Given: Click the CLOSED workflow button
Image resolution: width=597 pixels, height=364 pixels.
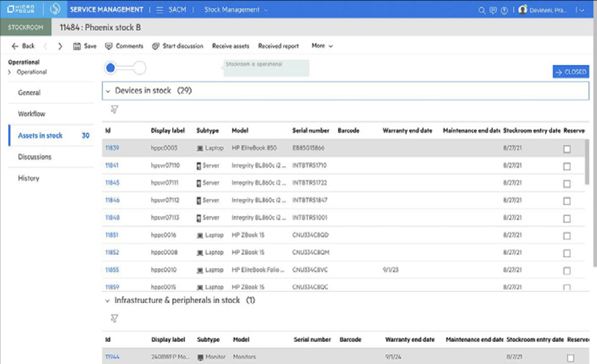Looking at the screenshot, I should (x=569, y=71).
